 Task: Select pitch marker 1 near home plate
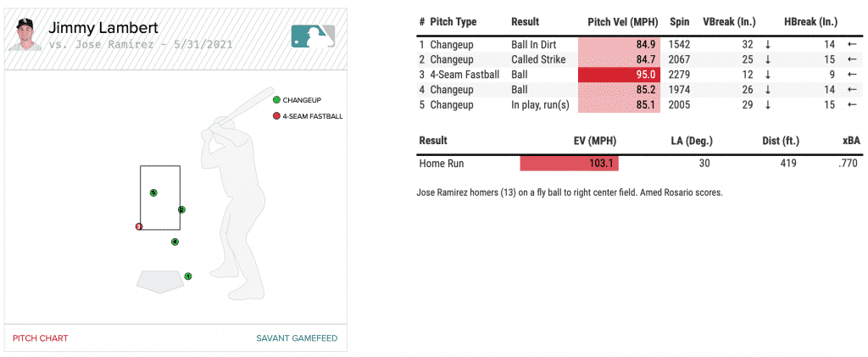tap(188, 276)
